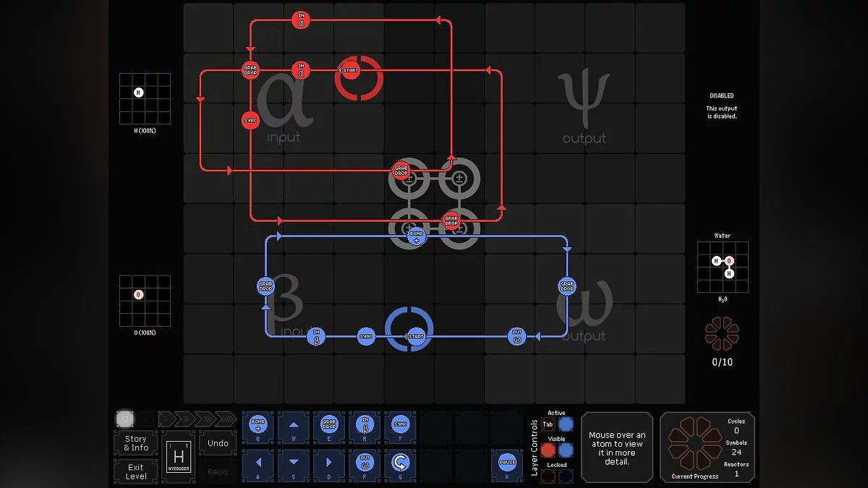Select the left arrow direction tool

tap(258, 463)
